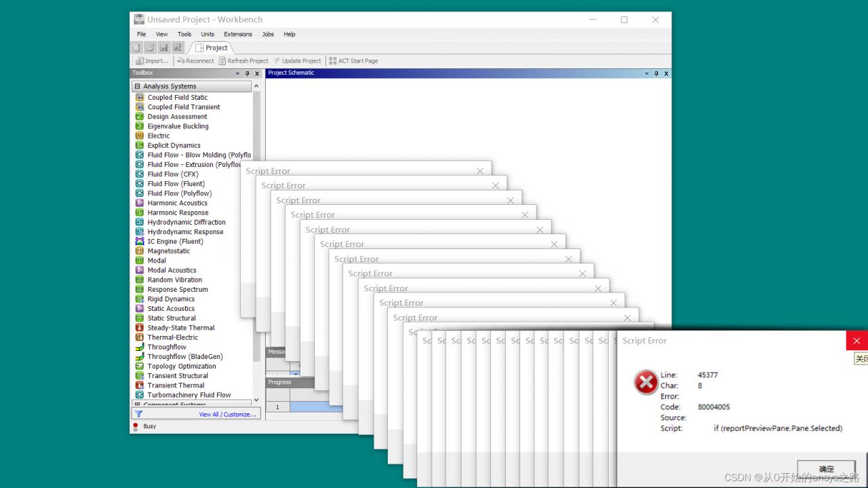Pin the Project Schematic panel
The image size is (868, 488).
point(656,73)
